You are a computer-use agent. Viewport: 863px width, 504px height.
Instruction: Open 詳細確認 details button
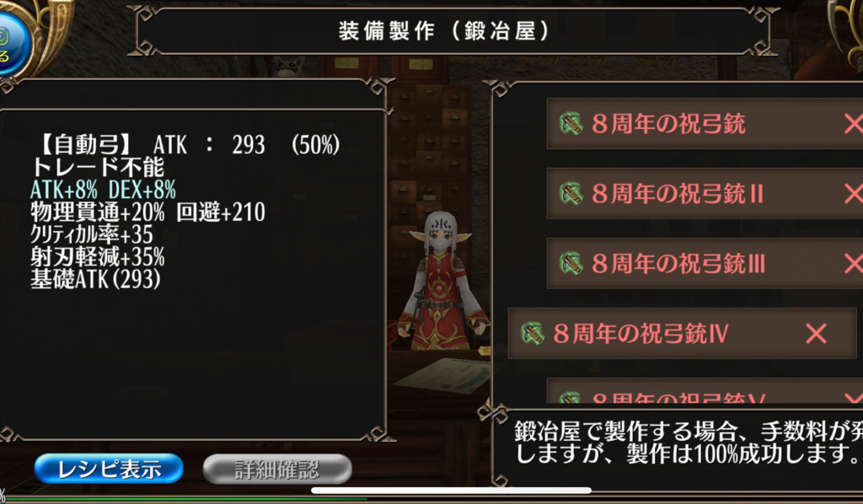point(277,469)
